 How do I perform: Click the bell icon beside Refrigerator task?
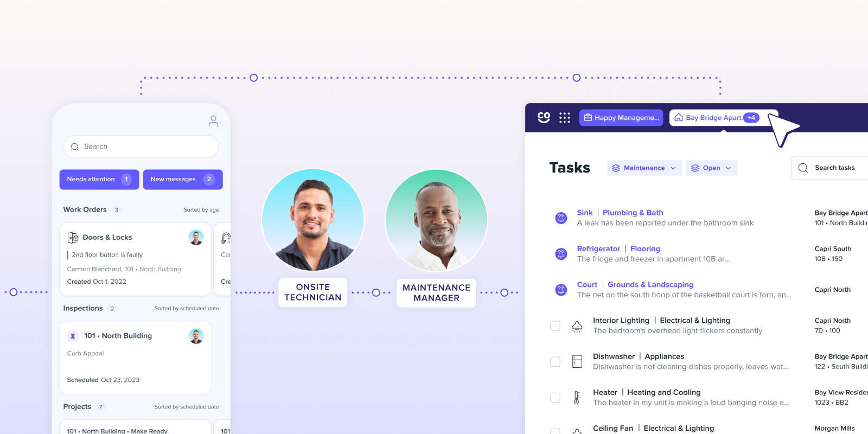point(561,254)
